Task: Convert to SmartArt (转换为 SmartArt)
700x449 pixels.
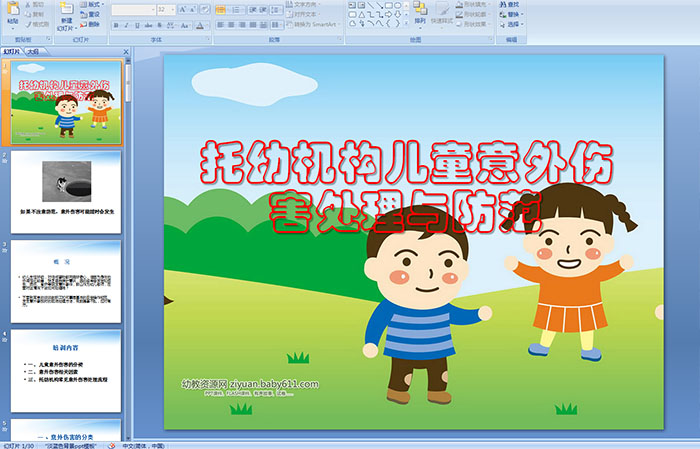Action: pyautogui.click(x=314, y=24)
